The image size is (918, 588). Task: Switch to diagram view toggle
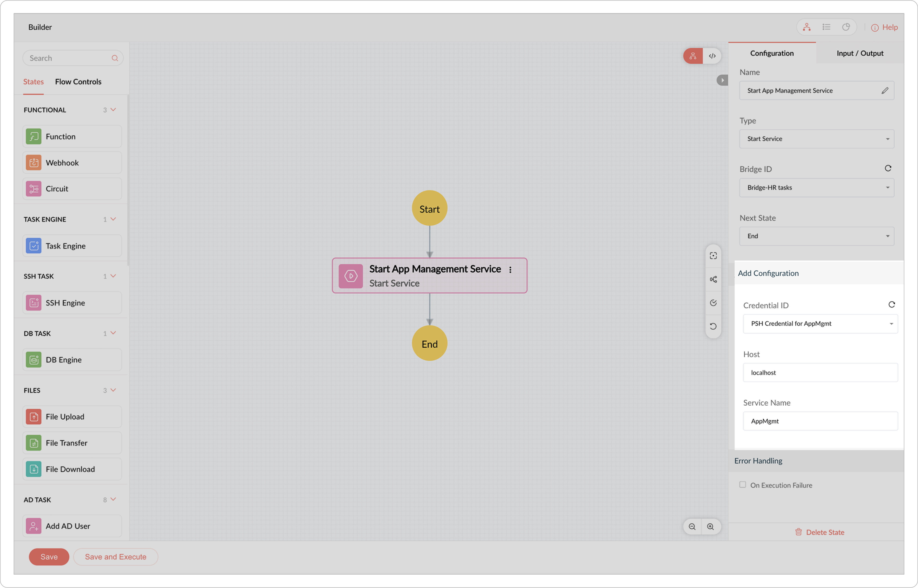click(693, 56)
